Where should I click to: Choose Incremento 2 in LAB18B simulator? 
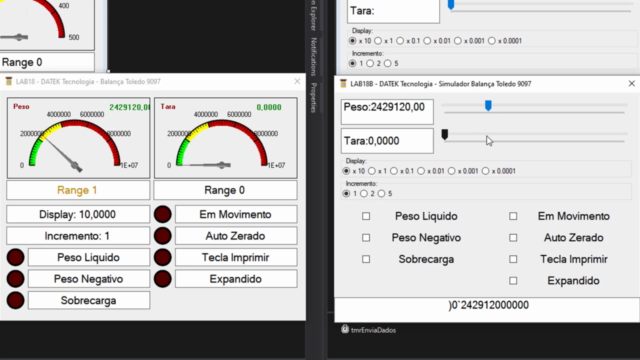(x=364, y=193)
